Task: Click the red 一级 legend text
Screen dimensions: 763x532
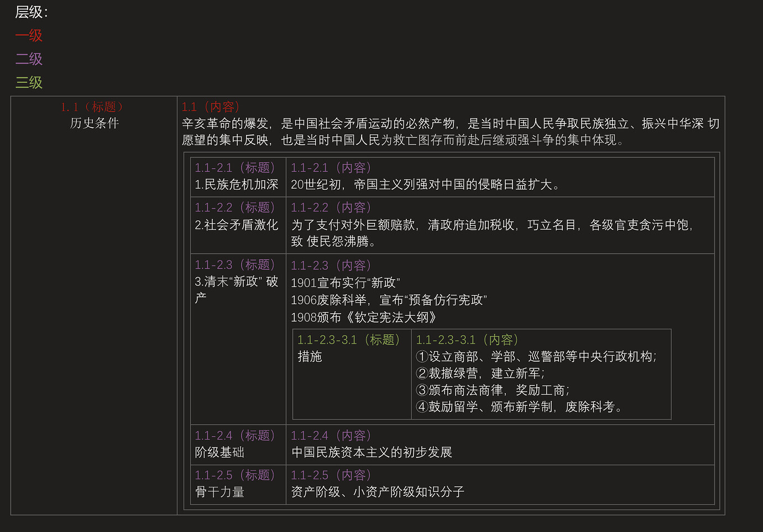Action: click(x=29, y=35)
